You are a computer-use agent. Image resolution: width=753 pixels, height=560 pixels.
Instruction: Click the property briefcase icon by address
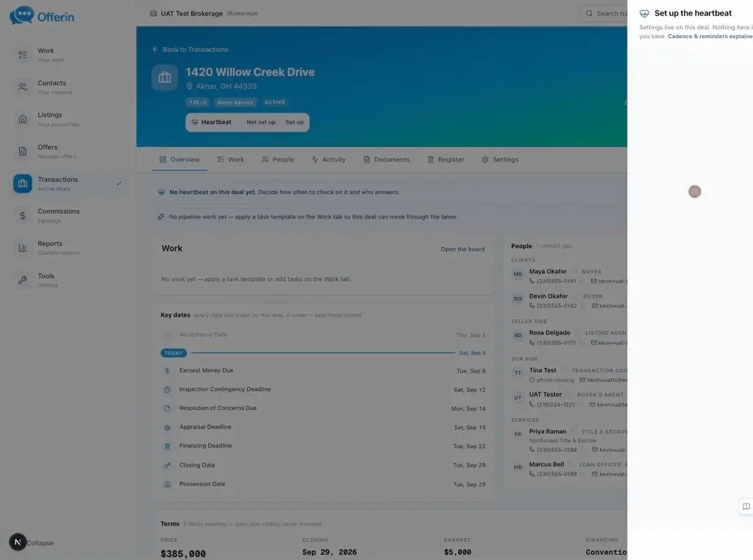165,77
